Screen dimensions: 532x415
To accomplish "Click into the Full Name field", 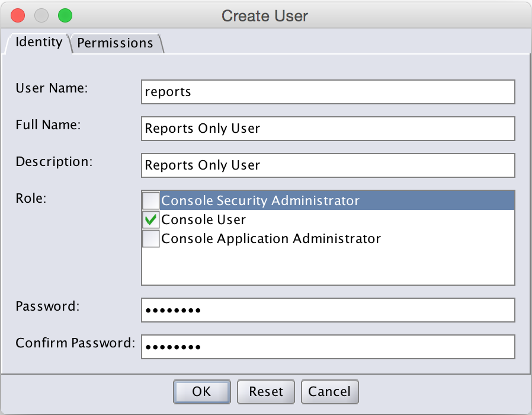I will coord(328,129).
